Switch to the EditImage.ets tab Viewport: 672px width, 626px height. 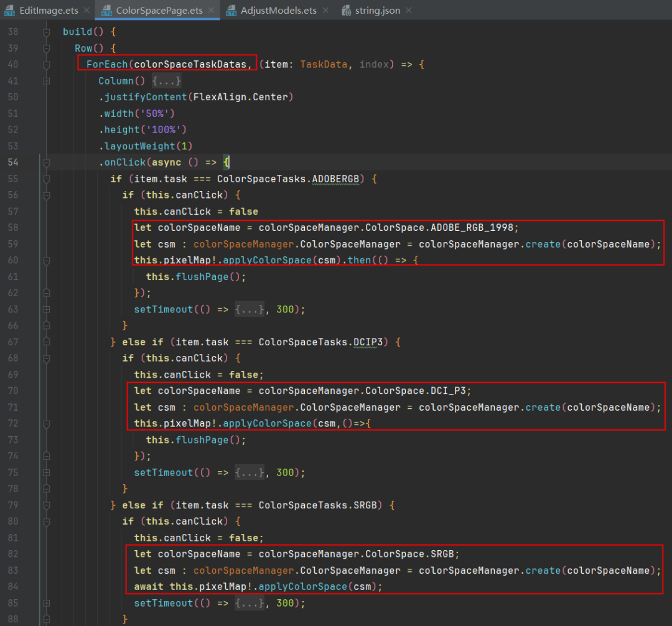pos(49,11)
